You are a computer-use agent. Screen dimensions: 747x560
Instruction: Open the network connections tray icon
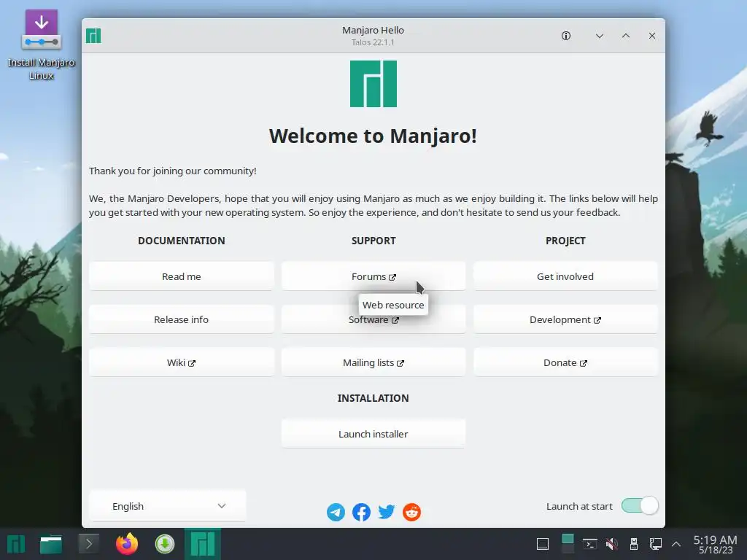click(x=656, y=544)
